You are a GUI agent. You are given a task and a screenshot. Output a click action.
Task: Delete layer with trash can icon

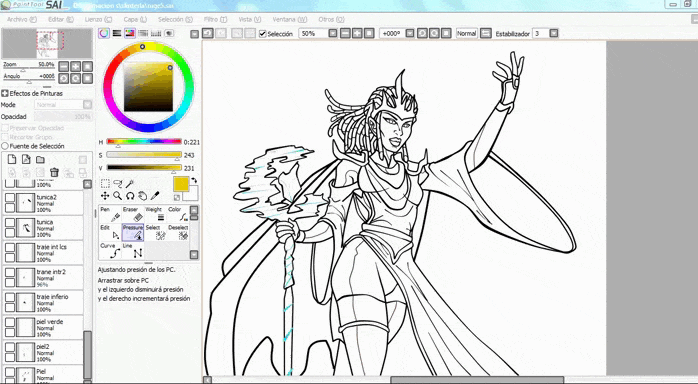(54, 173)
